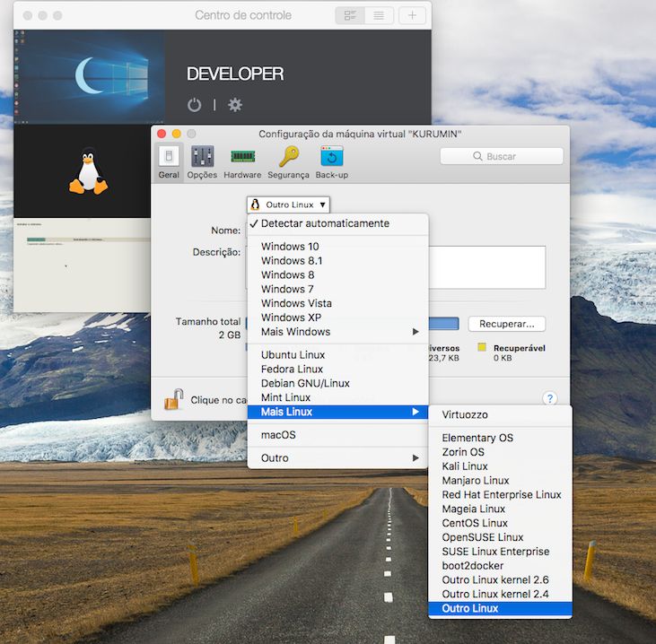Click the Buscar search field
This screenshot has width=656, height=644.
502,156
